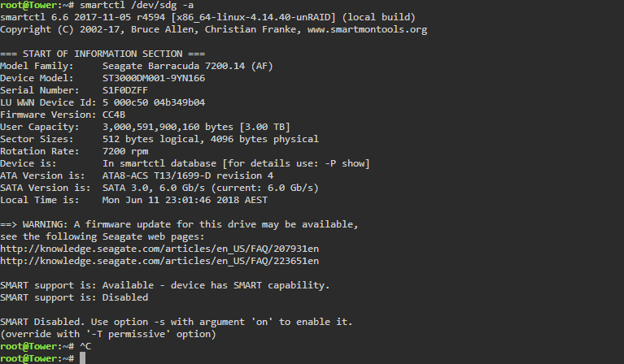
Task: Click the root@Tower prompt on last line
Action: 37,358
